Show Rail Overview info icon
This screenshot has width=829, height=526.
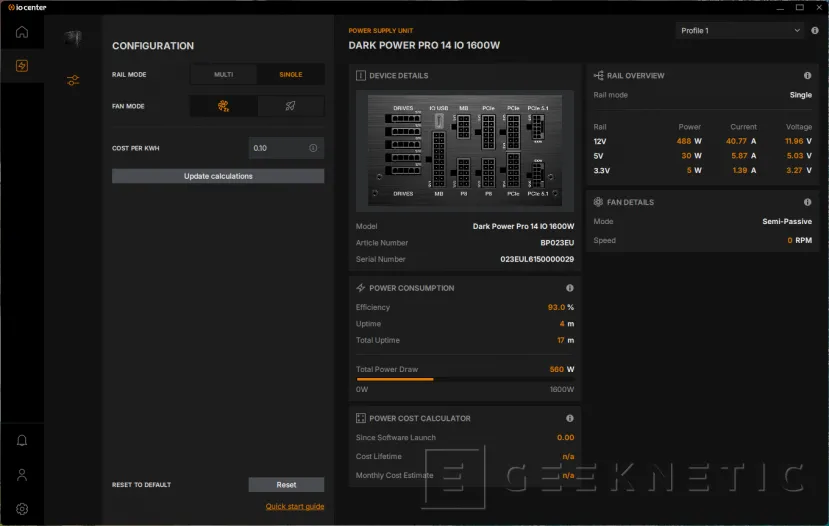click(807, 76)
